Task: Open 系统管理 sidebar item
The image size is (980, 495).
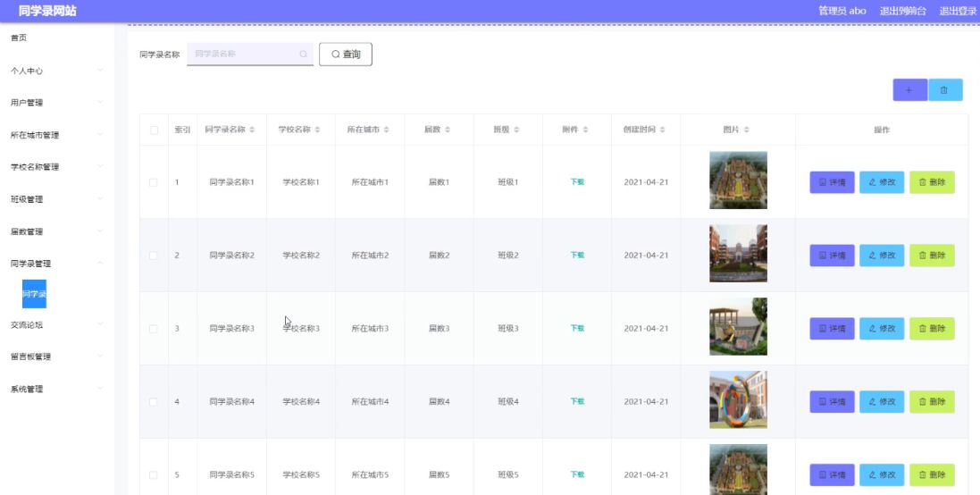Action: tap(27, 389)
